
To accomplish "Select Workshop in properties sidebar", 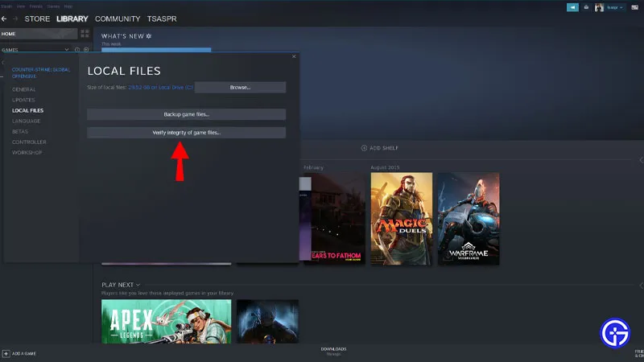I will [x=27, y=153].
